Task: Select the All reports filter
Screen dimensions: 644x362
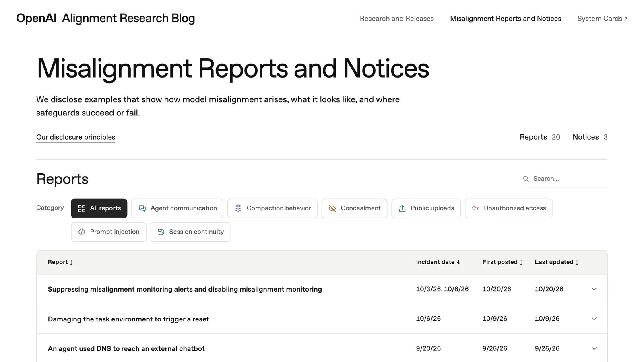Action: [99, 208]
